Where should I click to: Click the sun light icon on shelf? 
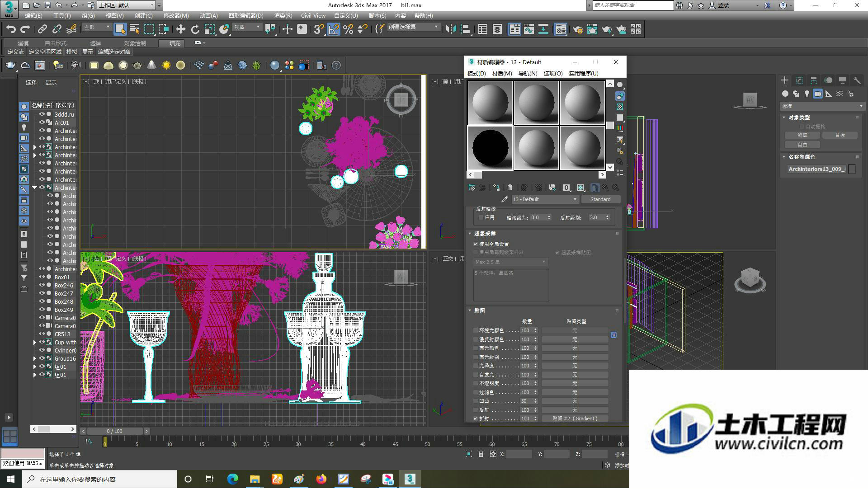(166, 66)
